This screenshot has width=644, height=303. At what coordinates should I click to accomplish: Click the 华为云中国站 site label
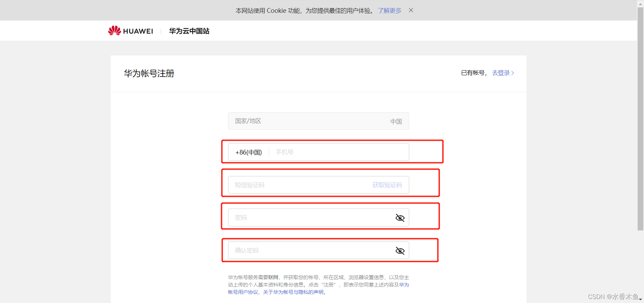(189, 31)
